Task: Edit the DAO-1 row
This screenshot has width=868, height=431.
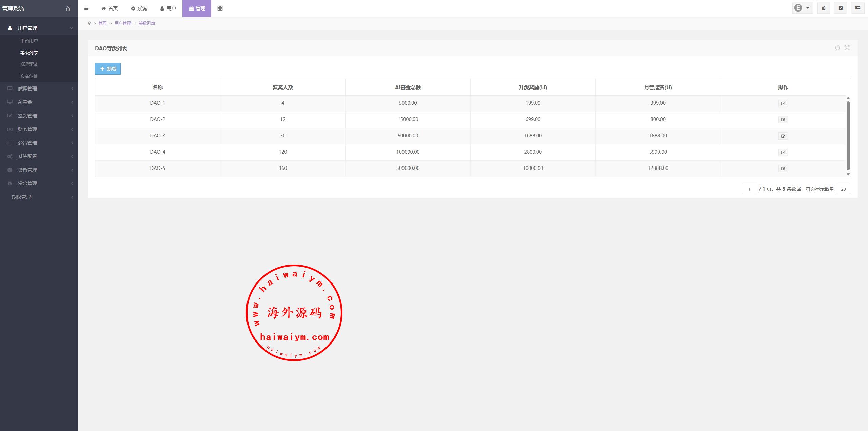Action: point(783,103)
